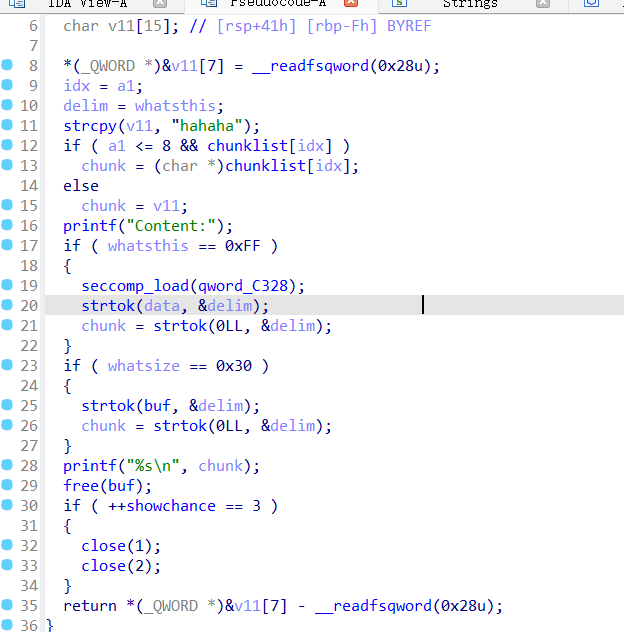Click the Strings tab icon
624x632 pixels.
click(x=399, y=4)
